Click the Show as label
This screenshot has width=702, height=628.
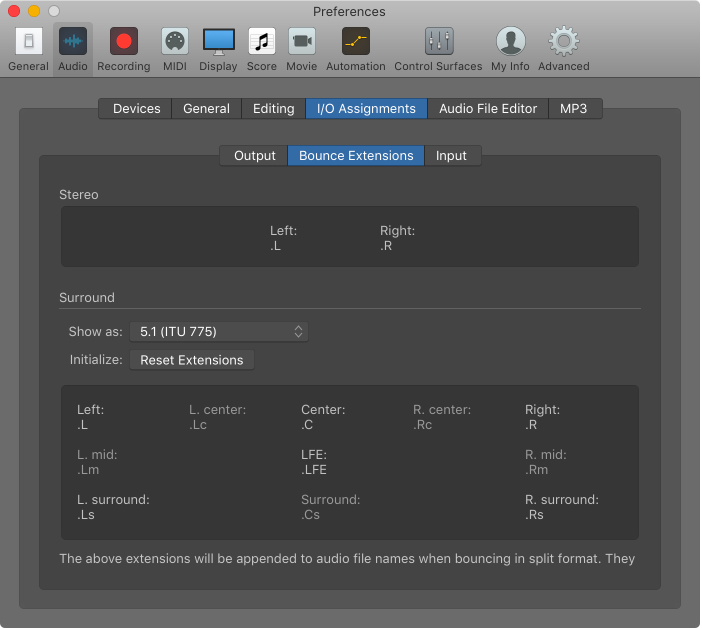click(x=95, y=332)
